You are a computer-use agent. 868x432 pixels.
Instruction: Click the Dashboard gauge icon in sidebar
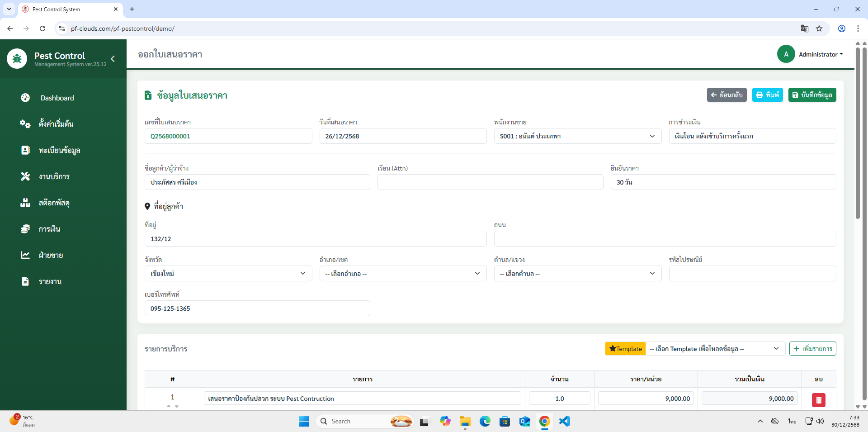pos(25,98)
